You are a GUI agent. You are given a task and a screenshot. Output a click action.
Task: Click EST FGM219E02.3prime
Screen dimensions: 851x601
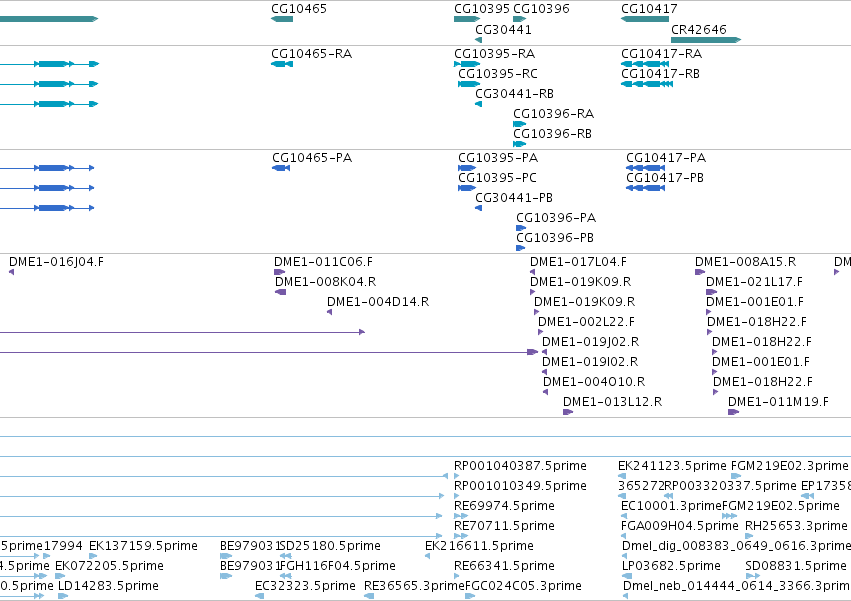(789, 466)
